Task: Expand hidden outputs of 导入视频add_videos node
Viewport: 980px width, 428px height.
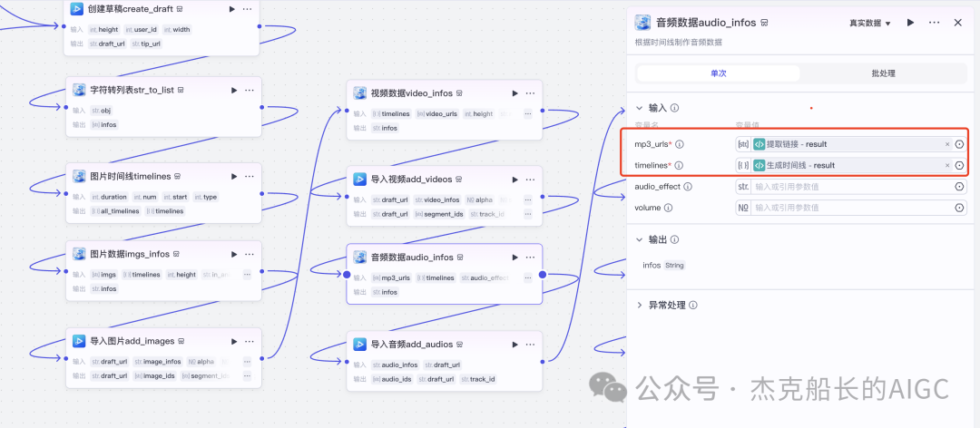Action: (528, 214)
